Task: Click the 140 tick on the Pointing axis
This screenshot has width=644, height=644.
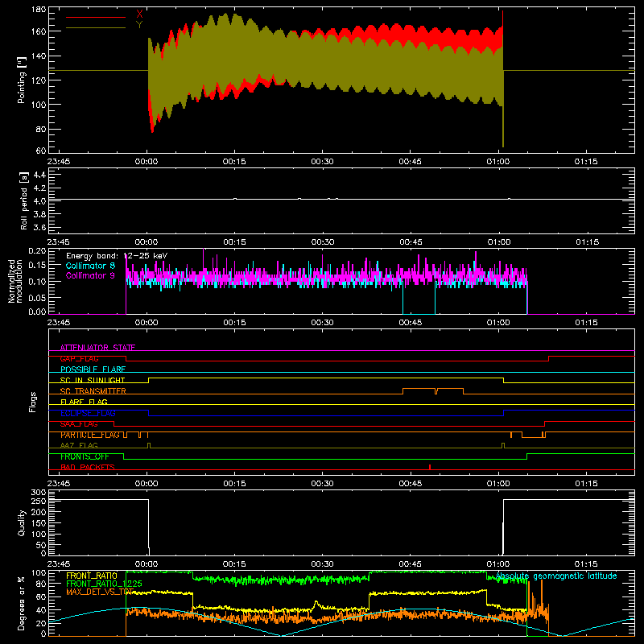Action: point(39,56)
